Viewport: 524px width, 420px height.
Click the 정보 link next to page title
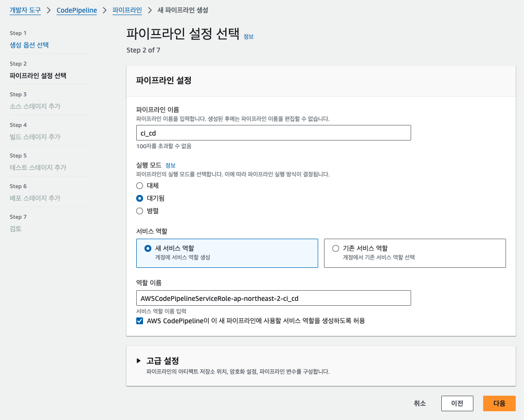coord(248,37)
